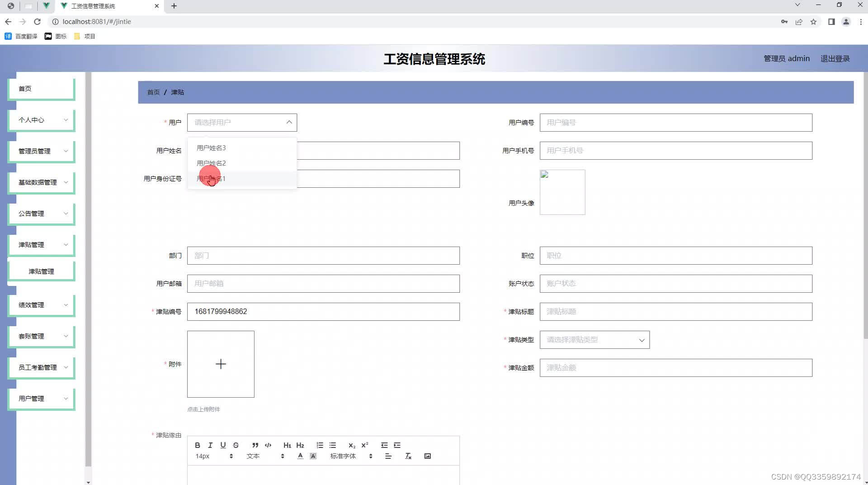Click the 退出登录 logout link
868x485 pixels.
pos(835,59)
